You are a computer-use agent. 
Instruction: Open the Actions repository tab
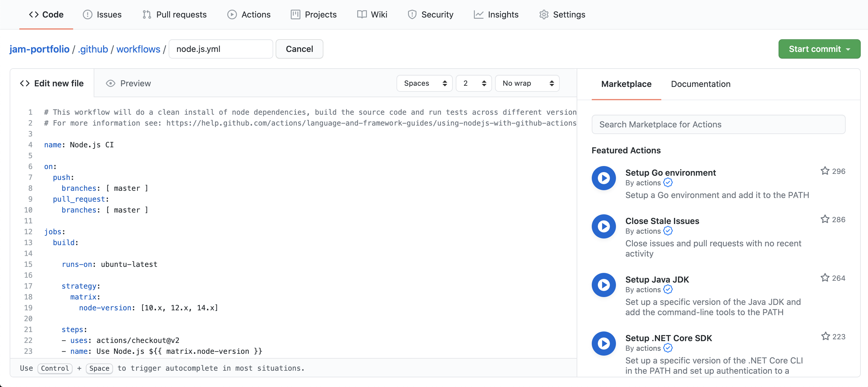click(x=249, y=14)
